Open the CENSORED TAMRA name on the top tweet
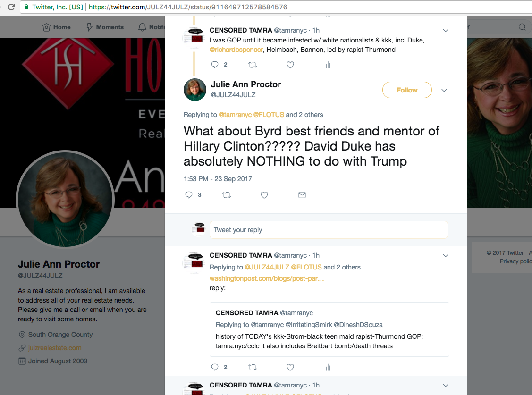Viewport: 532px width, 395px height. (241, 30)
